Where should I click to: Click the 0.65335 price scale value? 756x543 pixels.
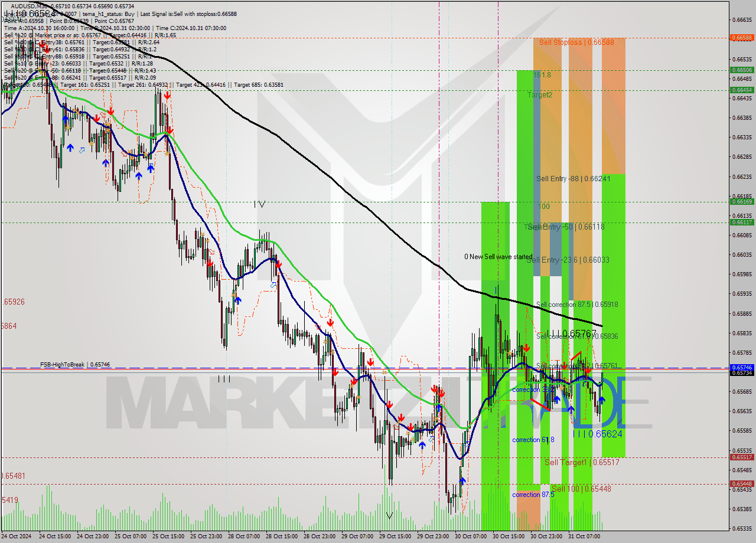742,528
